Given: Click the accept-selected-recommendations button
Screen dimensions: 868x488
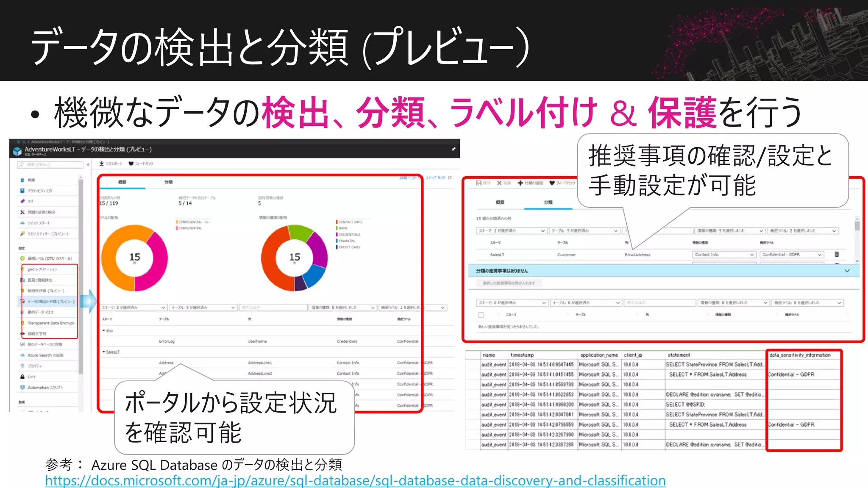Looking at the screenshot, I should pyautogui.click(x=509, y=283).
